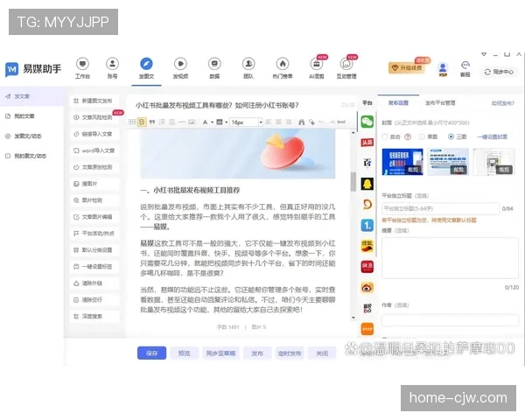Screen dimensions: 525x420
Task: Click the editor scroll down arrow
Action: [353, 317]
